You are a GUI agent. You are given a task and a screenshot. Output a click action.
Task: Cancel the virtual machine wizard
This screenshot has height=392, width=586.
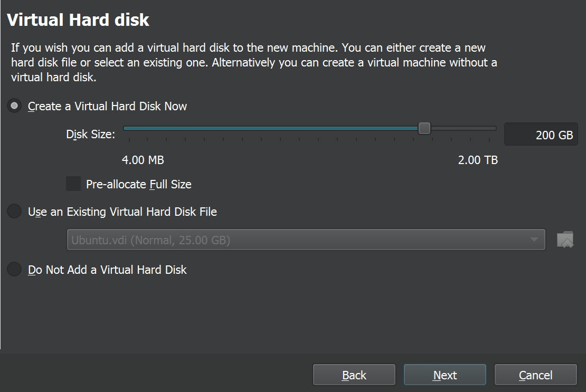click(x=535, y=375)
